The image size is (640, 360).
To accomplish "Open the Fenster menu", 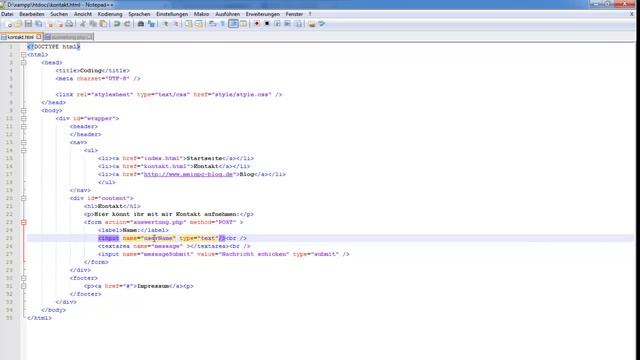I will pyautogui.click(x=294, y=14).
